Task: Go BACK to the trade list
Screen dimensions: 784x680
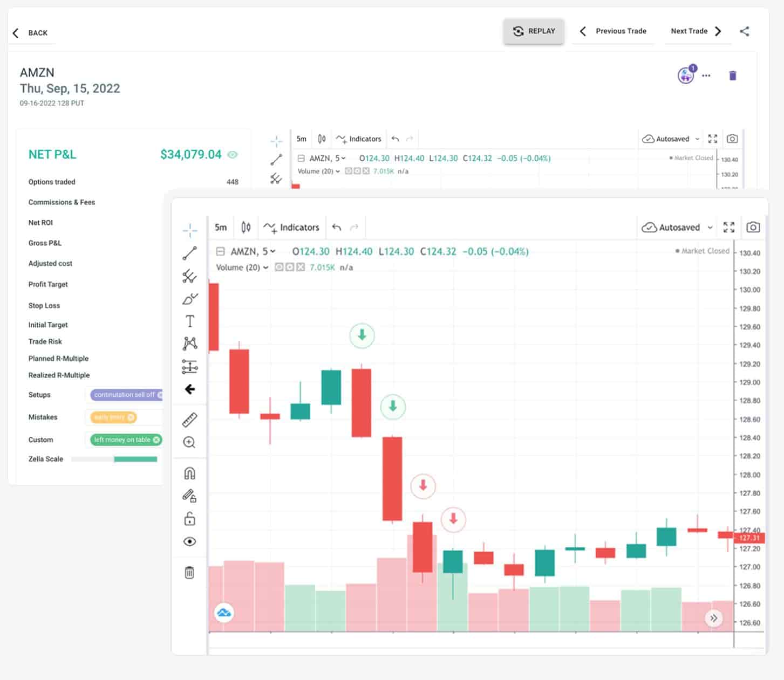Action: (x=30, y=33)
